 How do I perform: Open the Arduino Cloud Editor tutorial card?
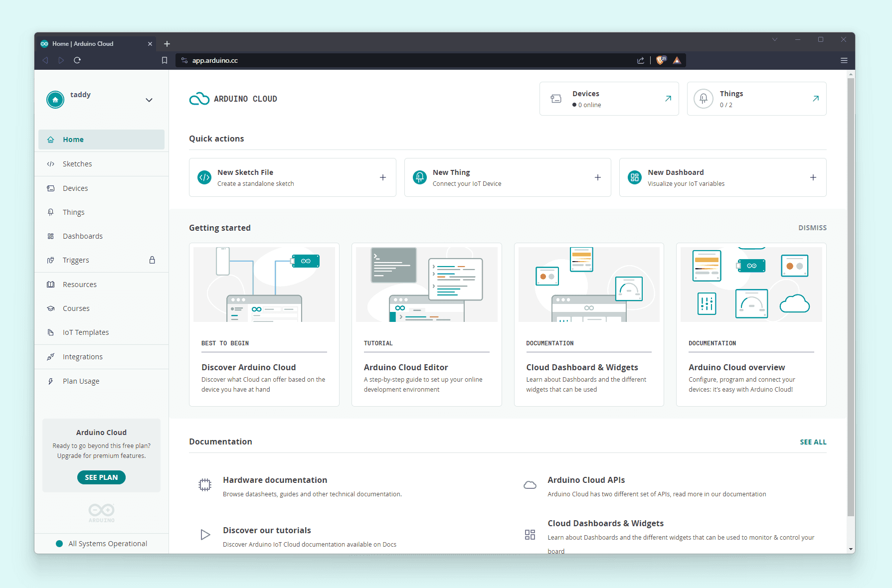click(426, 324)
